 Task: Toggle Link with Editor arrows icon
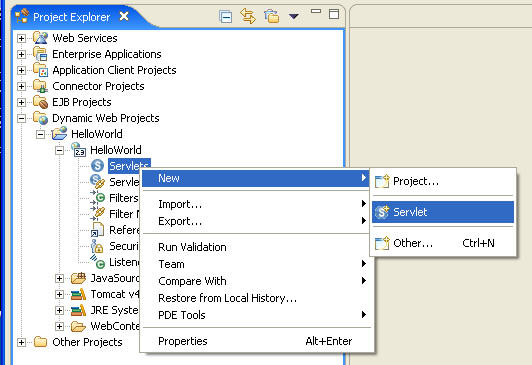[x=248, y=16]
